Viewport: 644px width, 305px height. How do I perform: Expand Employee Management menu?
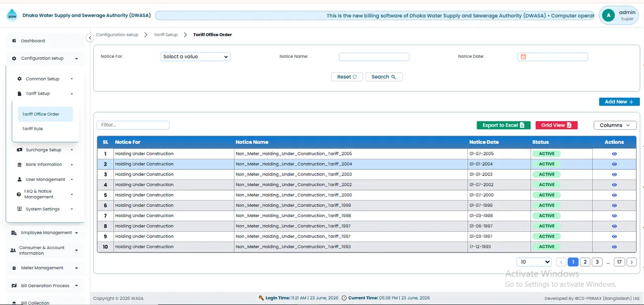point(46,233)
